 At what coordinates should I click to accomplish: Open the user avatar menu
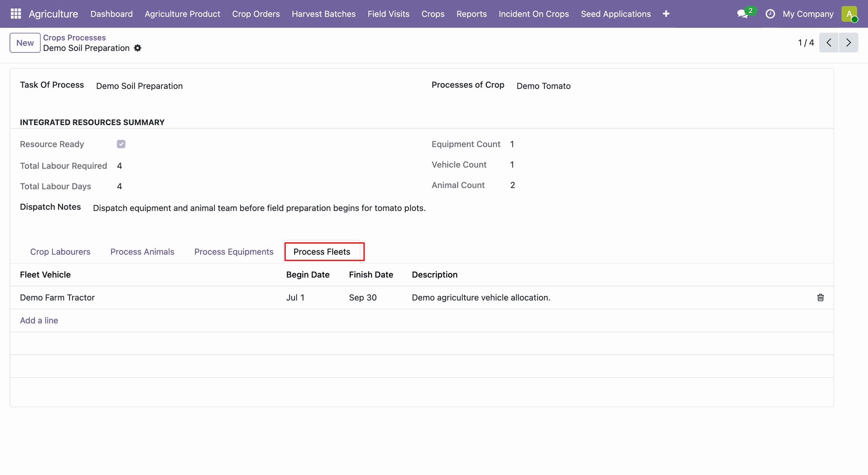pos(849,14)
